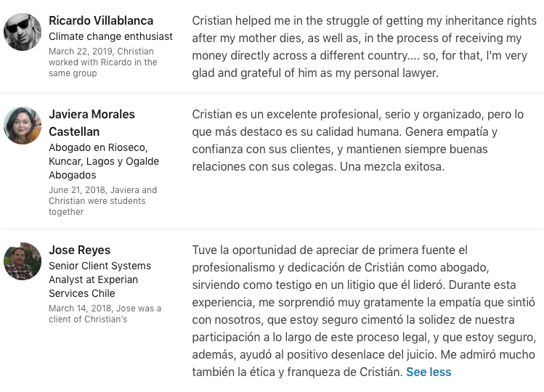This screenshot has width=544, height=392.
Task: Select the text 'Services Chile' under Jose Reyes
Action: coord(82,293)
